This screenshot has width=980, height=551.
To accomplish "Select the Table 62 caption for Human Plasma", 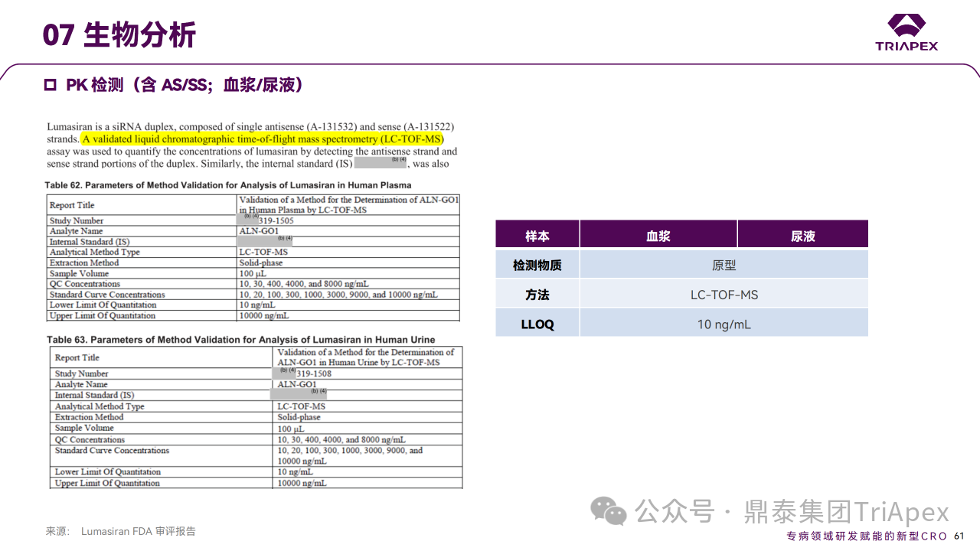I will pos(228,185).
